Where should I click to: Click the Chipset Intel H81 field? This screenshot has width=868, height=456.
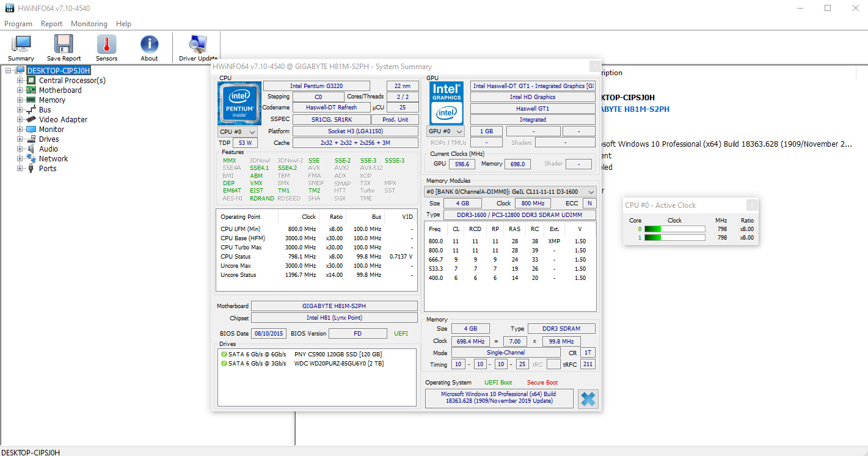tap(334, 318)
